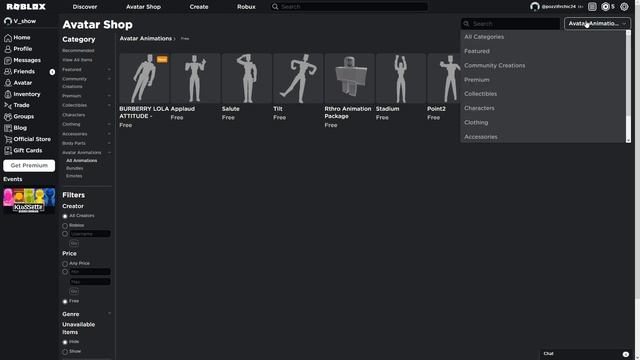Open the notifications icon in top bar
This screenshot has width=640, height=360.
click(x=592, y=7)
